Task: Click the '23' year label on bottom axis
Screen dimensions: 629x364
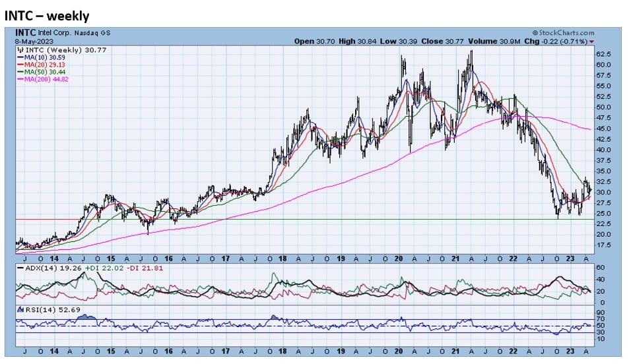Action: click(570, 351)
